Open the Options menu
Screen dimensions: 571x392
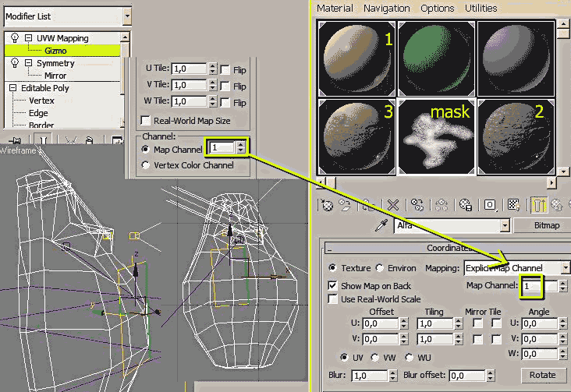(x=437, y=8)
